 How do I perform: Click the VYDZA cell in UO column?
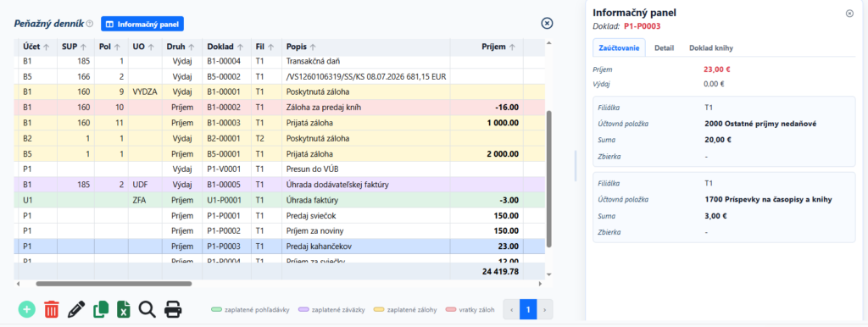(144, 91)
